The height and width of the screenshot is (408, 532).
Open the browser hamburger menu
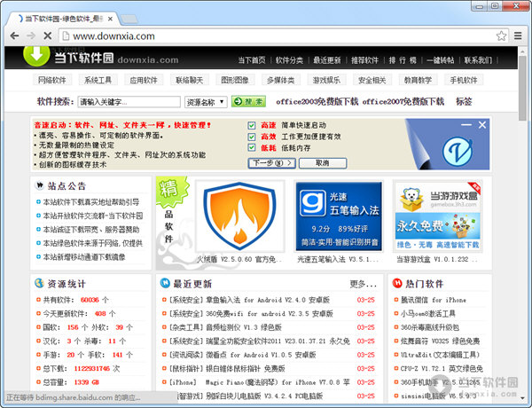click(518, 35)
